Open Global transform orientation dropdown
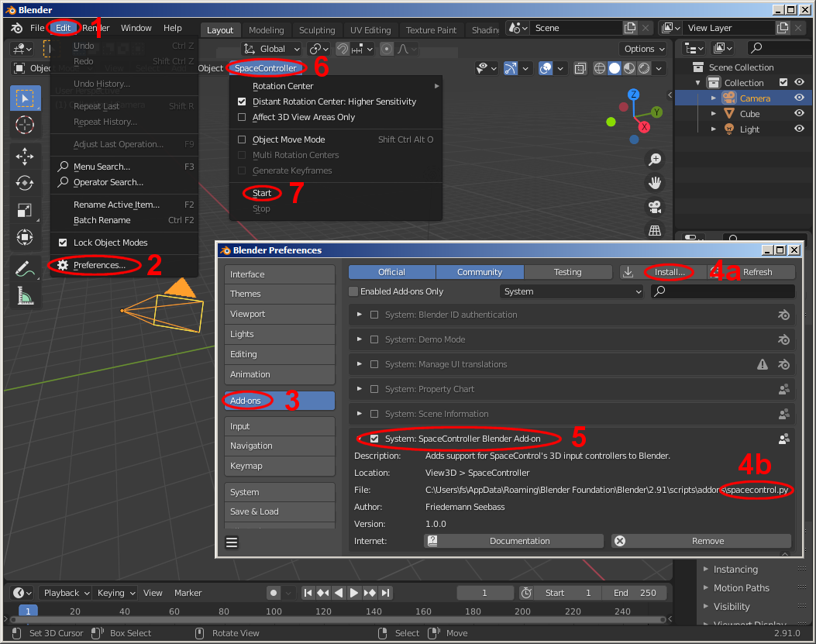The image size is (816, 644). 272,49
